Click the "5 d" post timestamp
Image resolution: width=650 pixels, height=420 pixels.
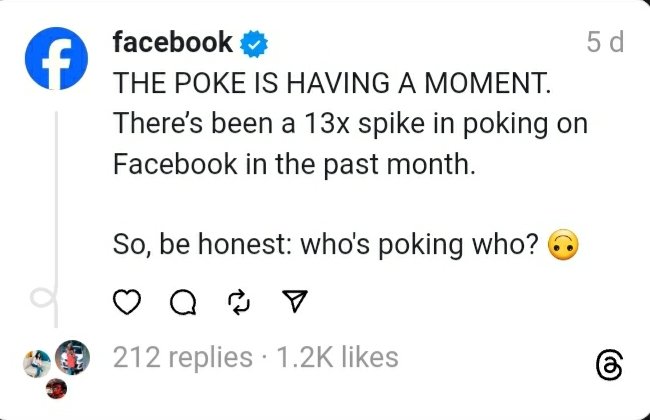click(604, 43)
